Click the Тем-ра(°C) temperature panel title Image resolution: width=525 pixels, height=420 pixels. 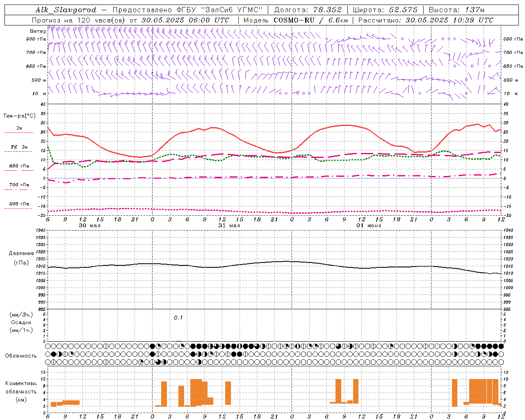(x=19, y=116)
